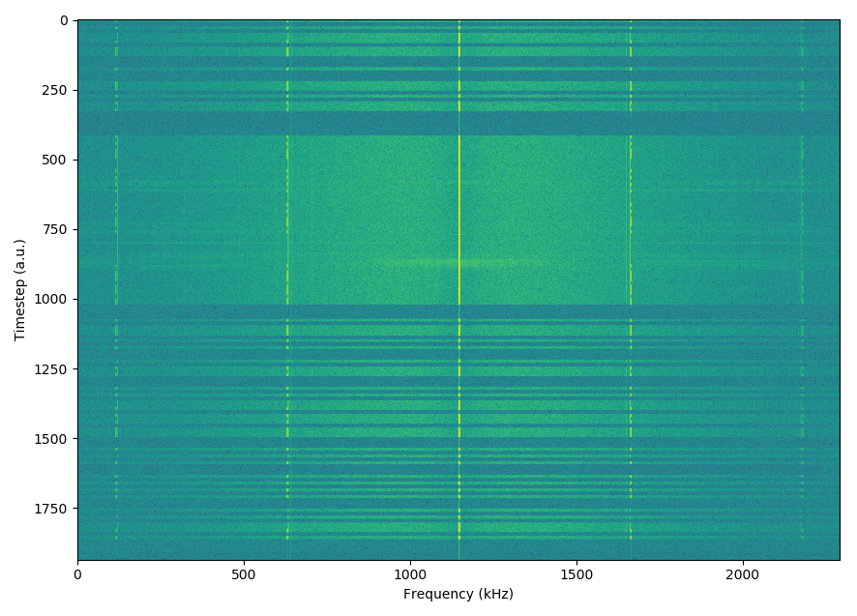Click the 250 tick label on timestep axis
Image resolution: width=857 pixels, height=616 pixels.
[x=56, y=90]
